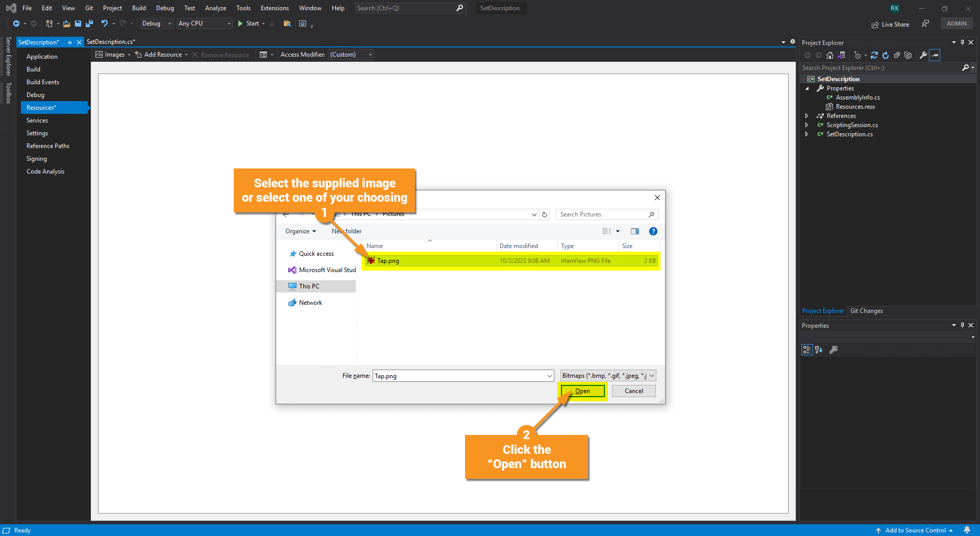Switch to the SetDescription.cs tab

point(111,42)
